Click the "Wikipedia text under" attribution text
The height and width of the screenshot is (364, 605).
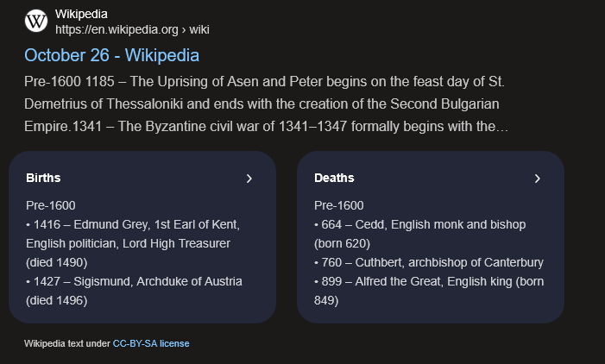pos(67,343)
